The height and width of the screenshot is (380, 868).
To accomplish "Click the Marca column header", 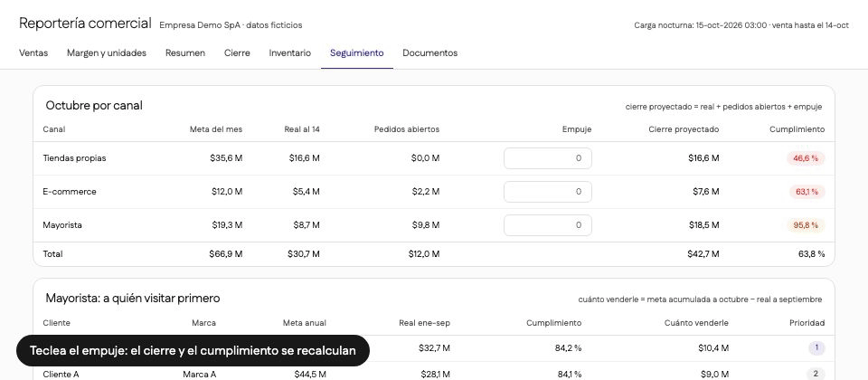I will pyautogui.click(x=203, y=323).
